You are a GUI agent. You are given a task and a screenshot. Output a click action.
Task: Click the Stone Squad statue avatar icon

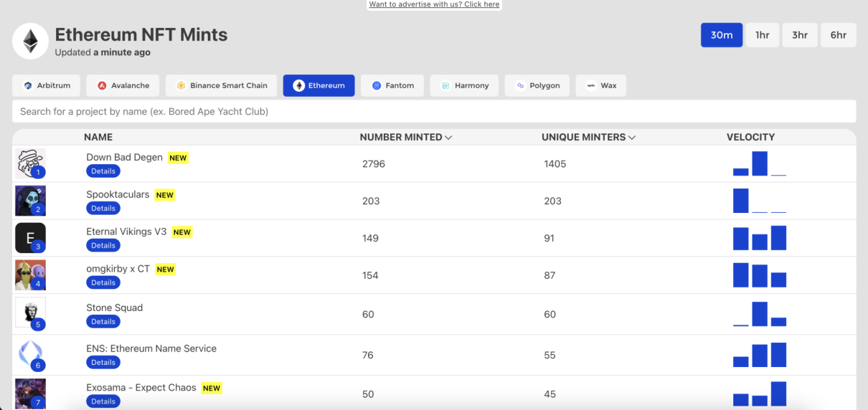coord(30,313)
